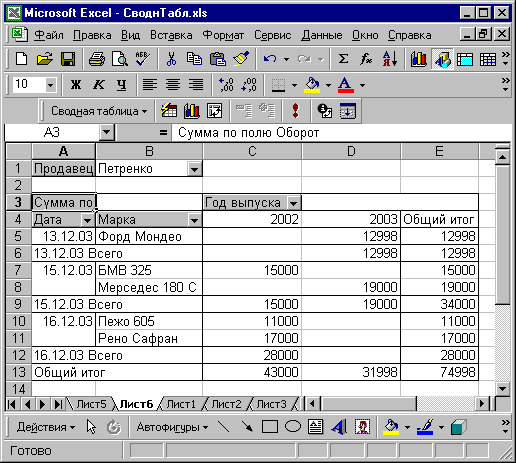Switch to the Лист1 sheet tab
The image size is (516, 463).
pos(181,404)
